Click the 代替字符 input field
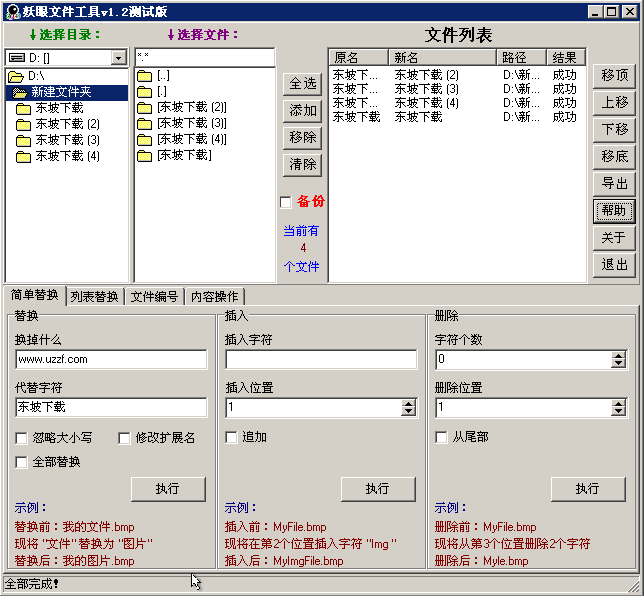 (111, 407)
